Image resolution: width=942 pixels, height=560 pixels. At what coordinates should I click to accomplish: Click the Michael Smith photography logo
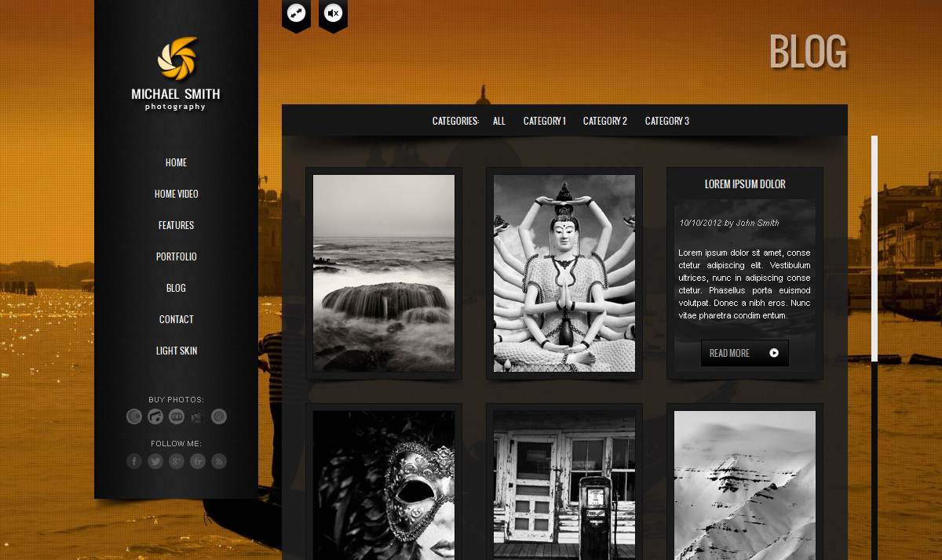click(176, 74)
